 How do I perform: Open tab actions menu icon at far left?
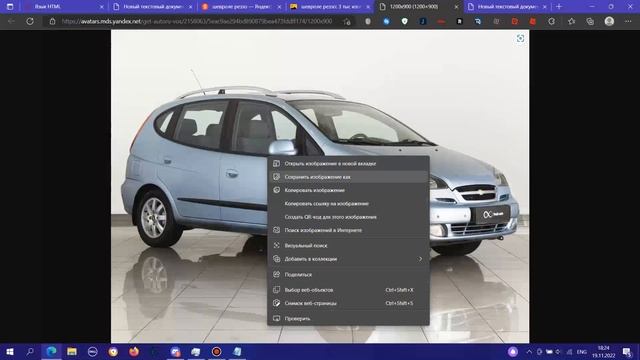10,7
